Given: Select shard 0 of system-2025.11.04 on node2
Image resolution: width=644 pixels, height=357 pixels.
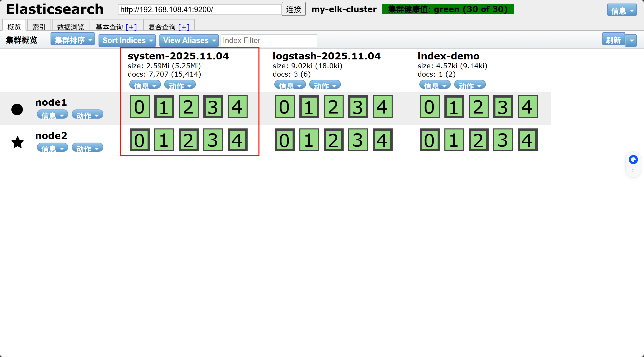Looking at the screenshot, I should click(140, 140).
